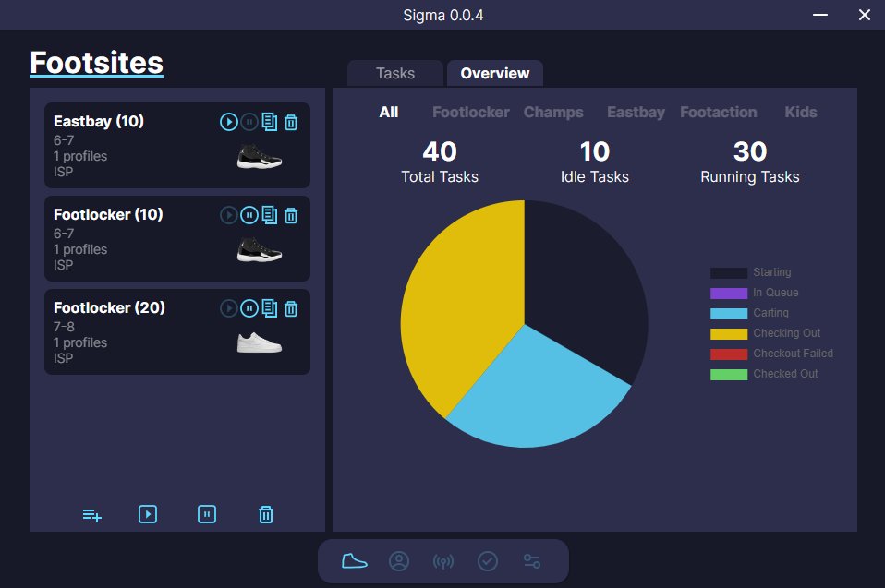Filter overview by Eastbay
This screenshot has width=885, height=588.
click(x=636, y=113)
